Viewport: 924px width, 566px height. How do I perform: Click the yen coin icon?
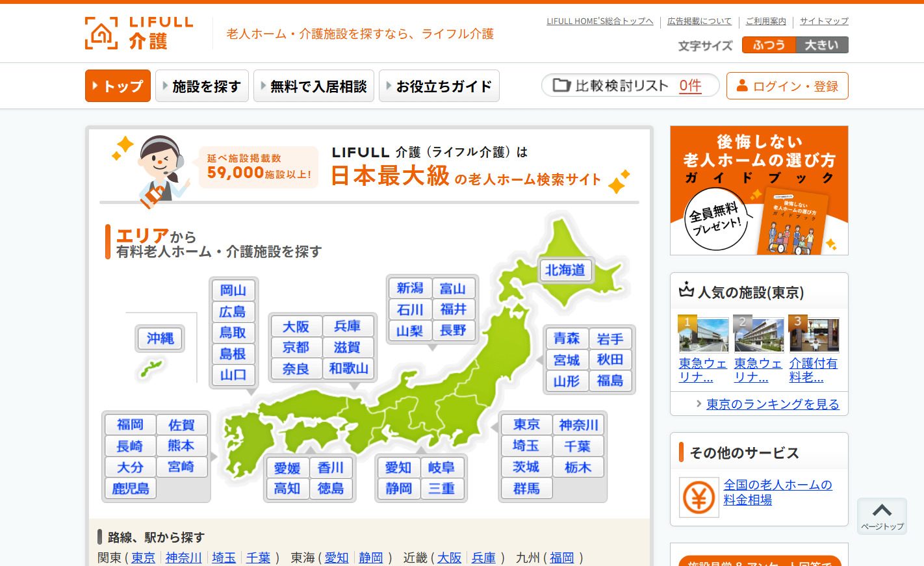(x=699, y=498)
